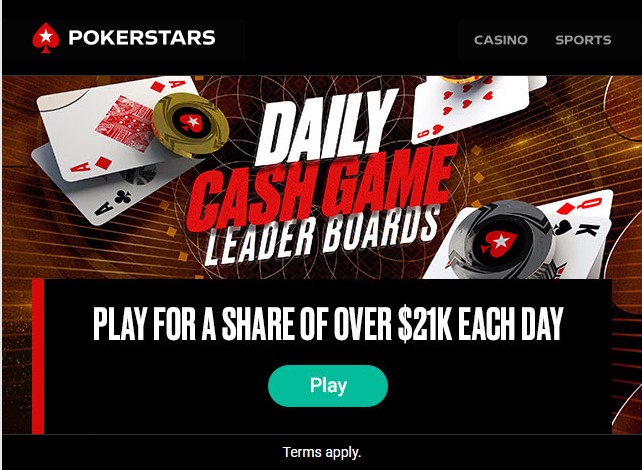
Task: Click the green Play button
Action: [x=328, y=386]
